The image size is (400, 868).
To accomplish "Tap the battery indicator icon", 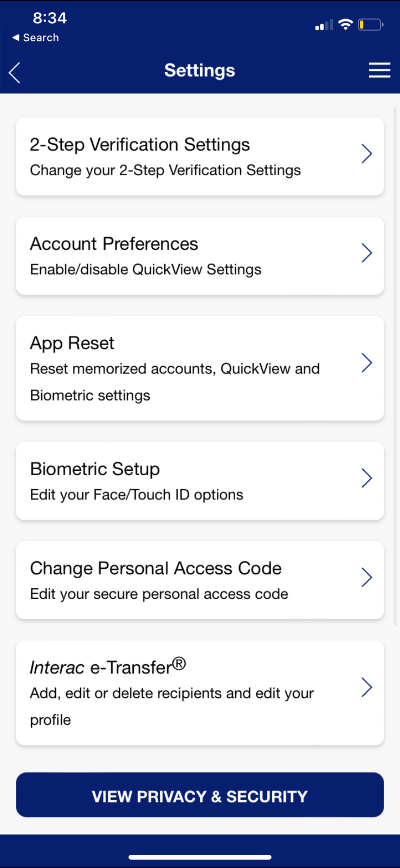I will coord(371,25).
